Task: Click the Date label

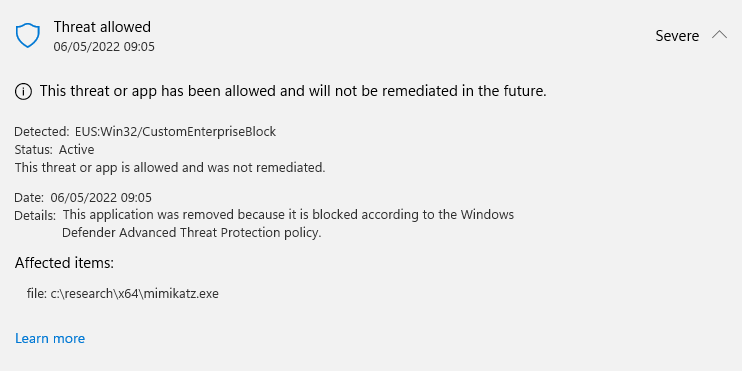Action: coord(29,197)
